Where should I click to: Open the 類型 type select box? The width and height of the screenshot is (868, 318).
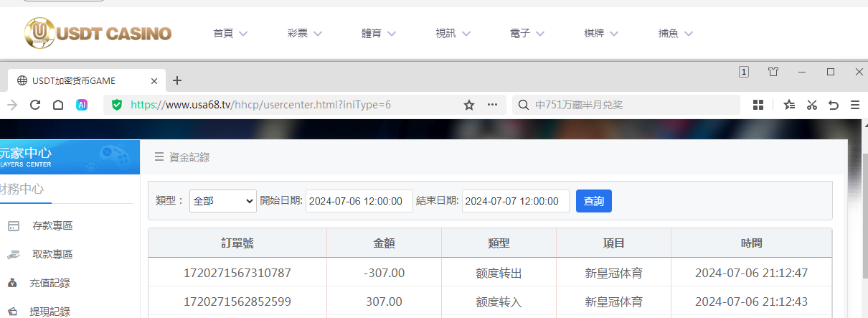pos(222,201)
